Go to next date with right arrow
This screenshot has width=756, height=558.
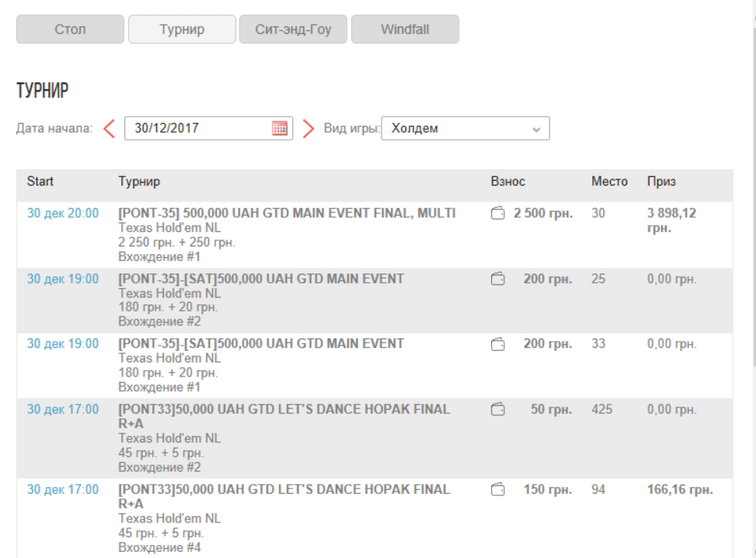(x=308, y=128)
